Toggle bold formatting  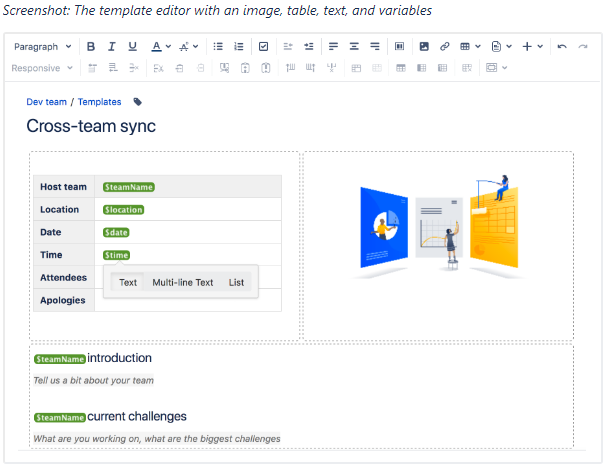(91, 47)
